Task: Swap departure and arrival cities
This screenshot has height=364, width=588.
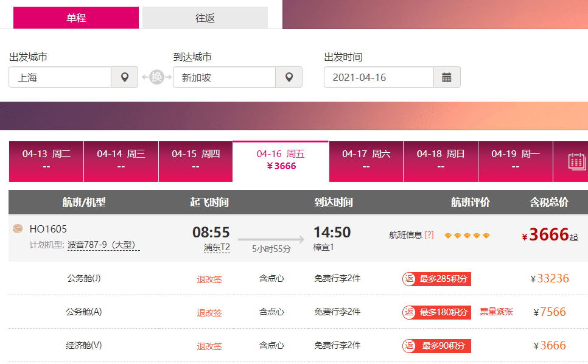Action: (x=156, y=77)
